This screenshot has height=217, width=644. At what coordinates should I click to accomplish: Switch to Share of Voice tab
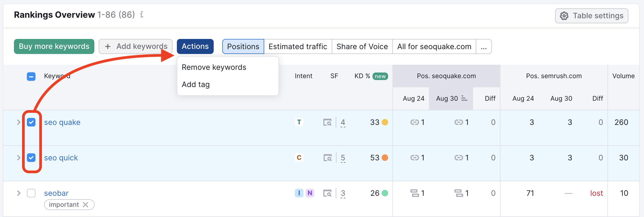coord(362,46)
